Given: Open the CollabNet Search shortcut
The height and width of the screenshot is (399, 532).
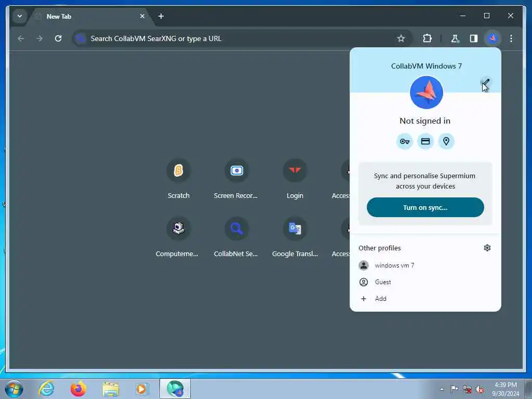Looking at the screenshot, I should 236,237.
